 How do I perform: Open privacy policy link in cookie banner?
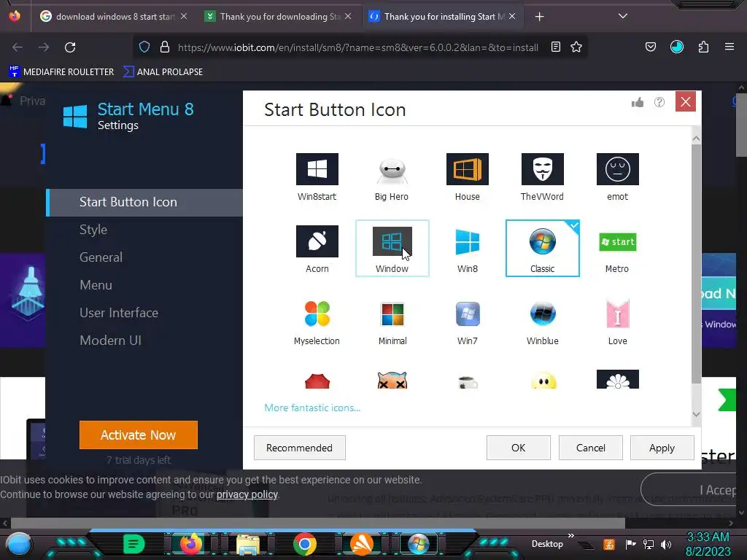pos(247,494)
